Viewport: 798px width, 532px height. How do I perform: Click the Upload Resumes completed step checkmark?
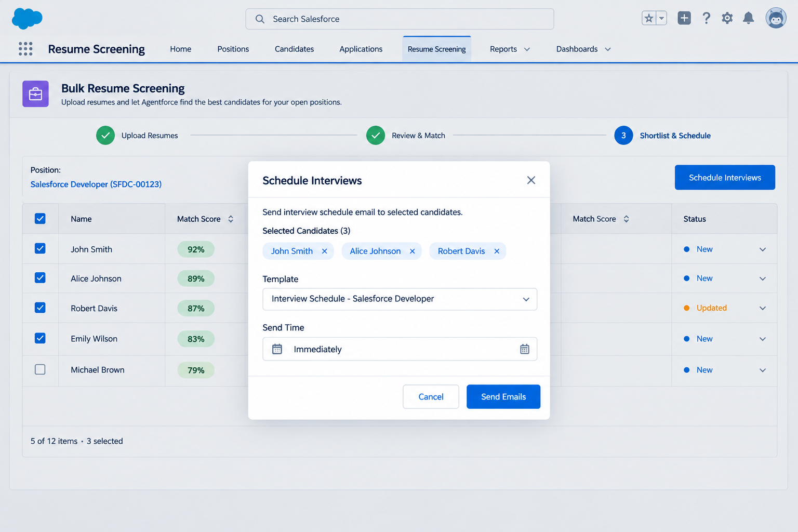pyautogui.click(x=105, y=136)
